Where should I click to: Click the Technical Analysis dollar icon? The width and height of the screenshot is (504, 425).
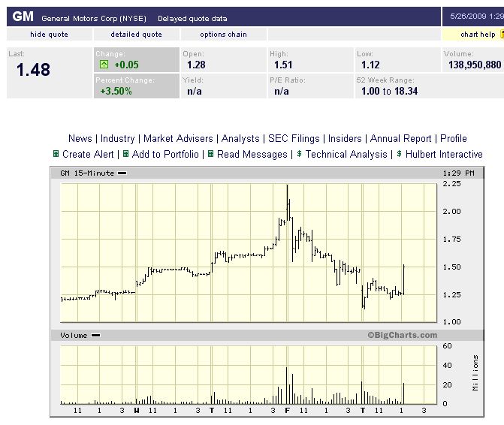coord(299,154)
